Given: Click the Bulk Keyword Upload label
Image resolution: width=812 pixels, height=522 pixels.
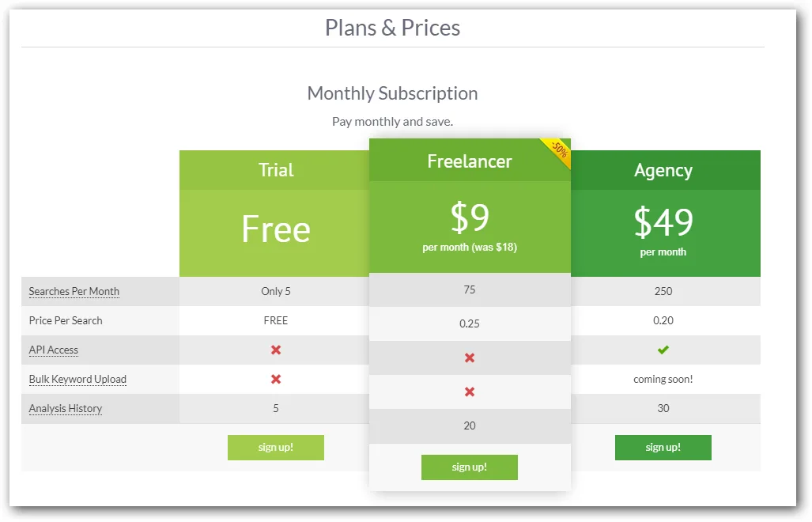Looking at the screenshot, I should point(77,379).
